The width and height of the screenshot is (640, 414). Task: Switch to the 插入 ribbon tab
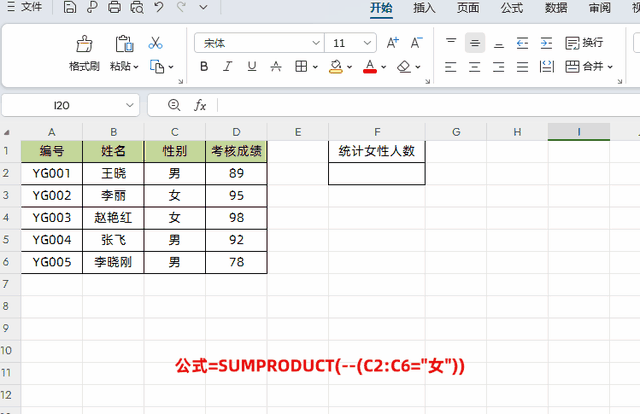(x=424, y=8)
